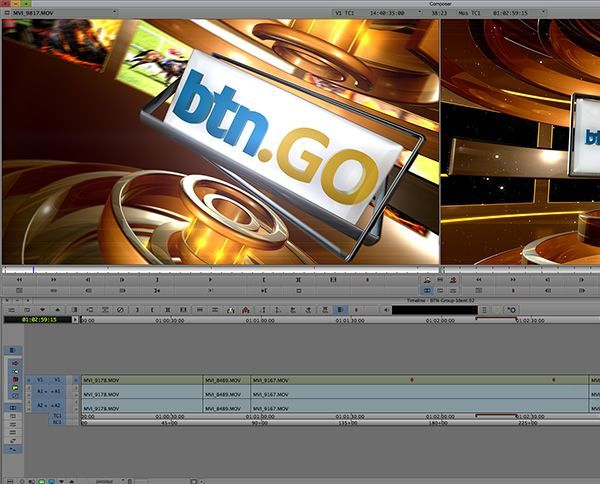Click the green timecode field 01:02:59:15

pos(38,319)
